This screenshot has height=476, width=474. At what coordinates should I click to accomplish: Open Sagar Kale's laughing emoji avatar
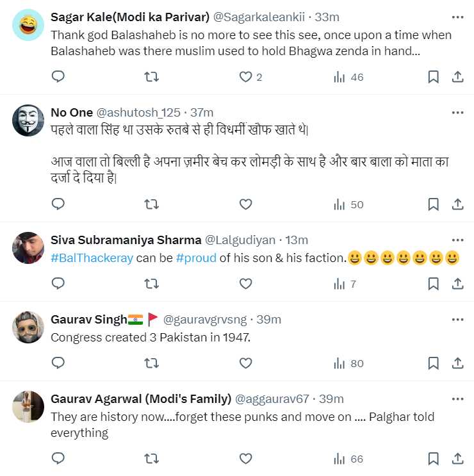[x=28, y=25]
